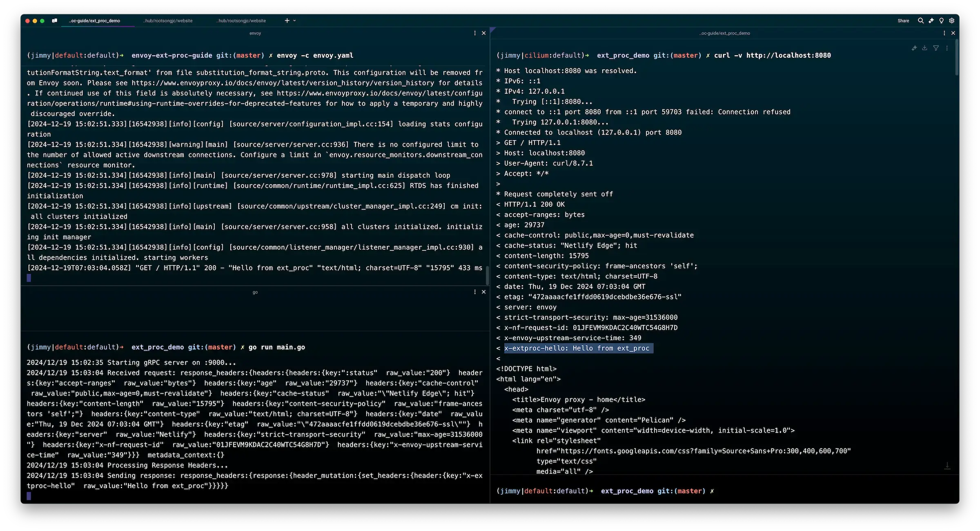
Task: Click the 'Processing Response Headers...' log line
Action: pos(167,465)
